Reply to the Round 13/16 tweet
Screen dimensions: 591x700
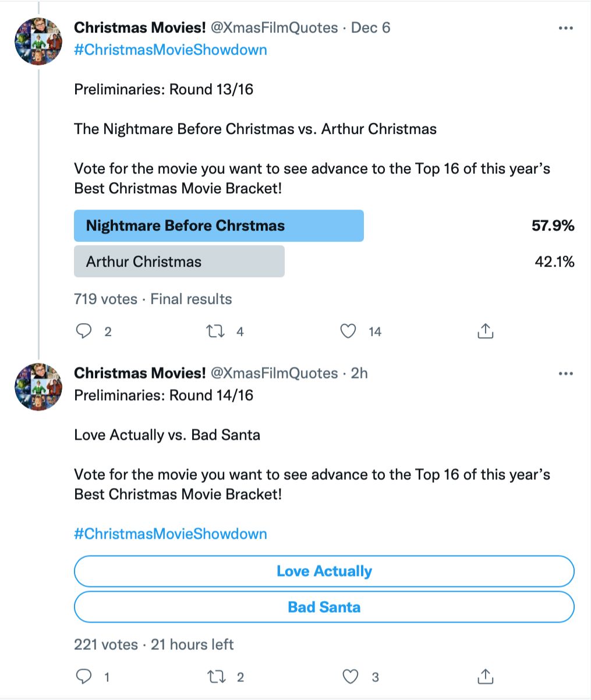[85, 331]
